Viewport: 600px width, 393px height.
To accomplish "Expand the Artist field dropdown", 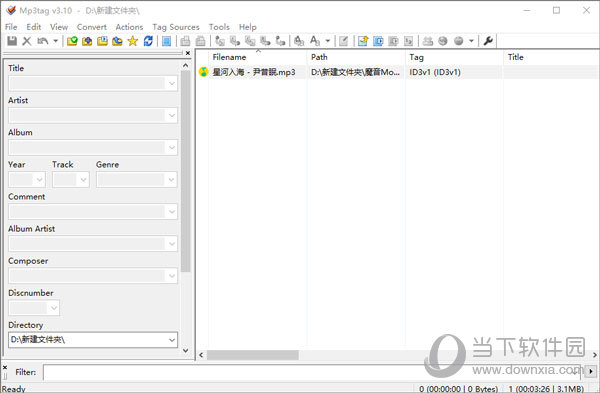I will [171, 115].
